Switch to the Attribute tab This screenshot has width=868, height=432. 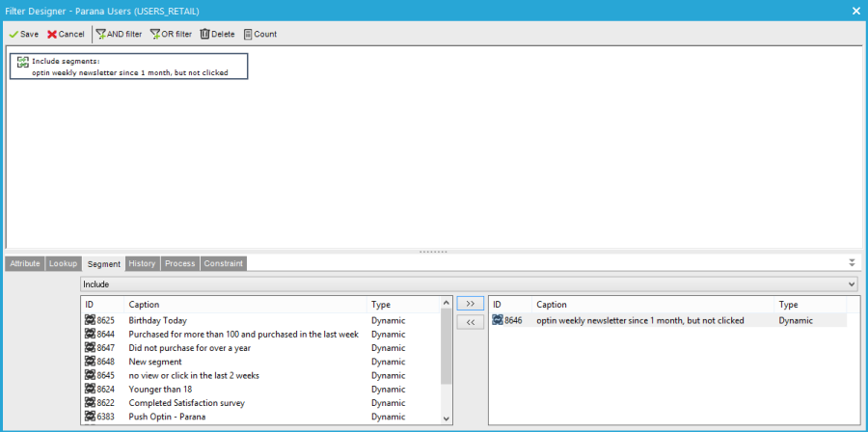pyautogui.click(x=25, y=263)
